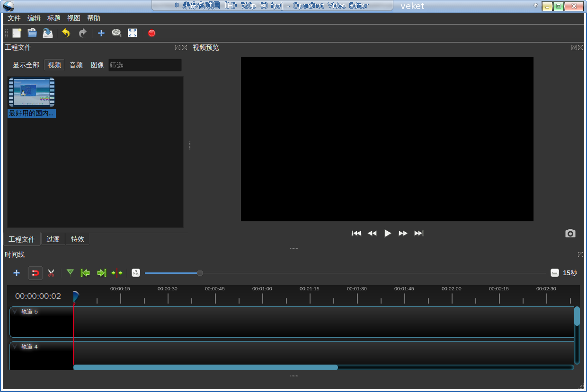Click the timeline vertical scrollbar
Viewport: 587px width, 392px height.
[x=577, y=316]
